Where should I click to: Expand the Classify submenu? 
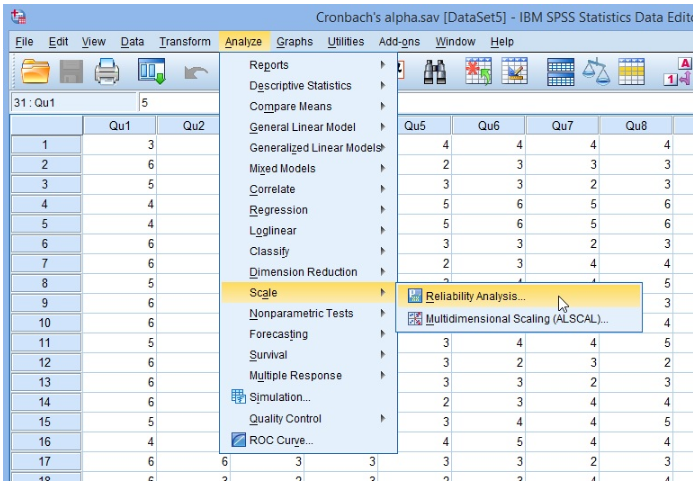[x=308, y=251]
